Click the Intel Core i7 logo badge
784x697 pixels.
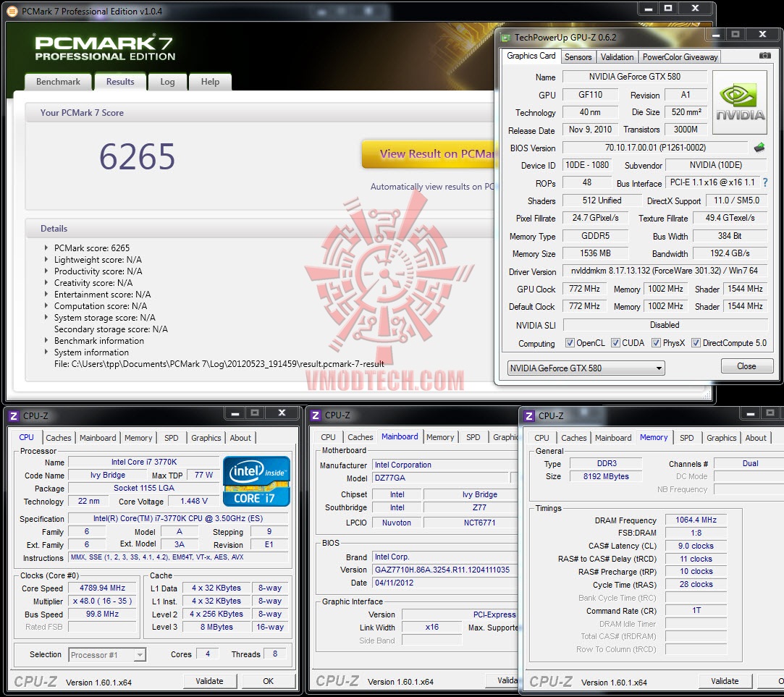(256, 481)
